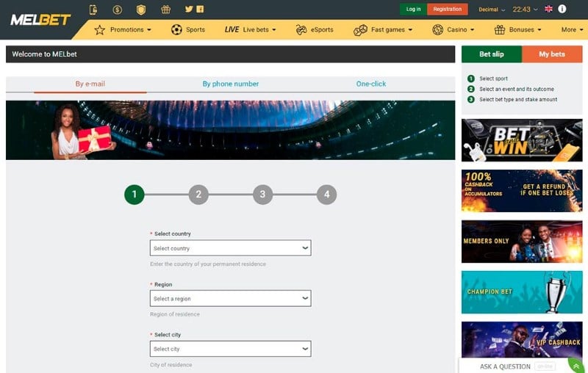Click the soccer ball Sports icon
Screen dimensions: 588x373
(x=176, y=29)
